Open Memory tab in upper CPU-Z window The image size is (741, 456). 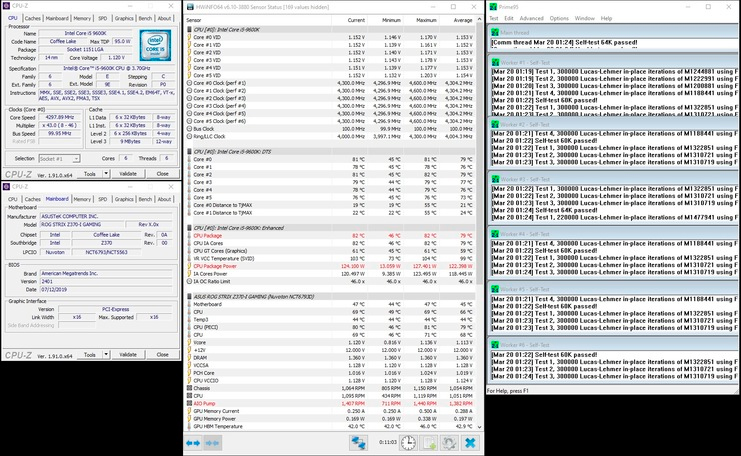[x=82, y=18]
